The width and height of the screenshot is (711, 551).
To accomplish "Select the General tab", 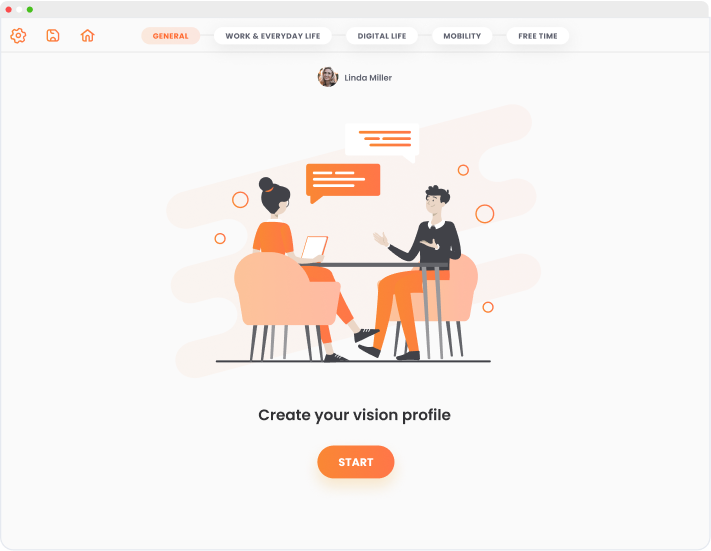I will click(x=170, y=36).
